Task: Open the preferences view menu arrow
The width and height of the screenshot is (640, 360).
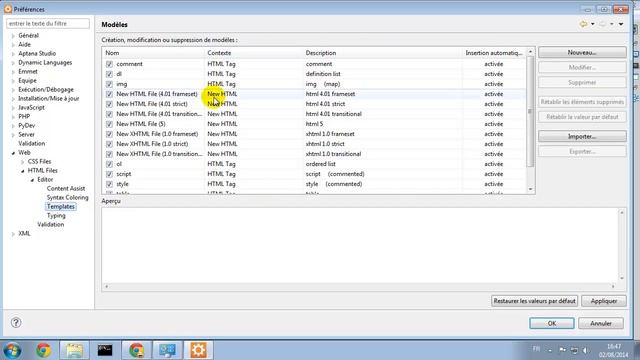Action: (621, 24)
